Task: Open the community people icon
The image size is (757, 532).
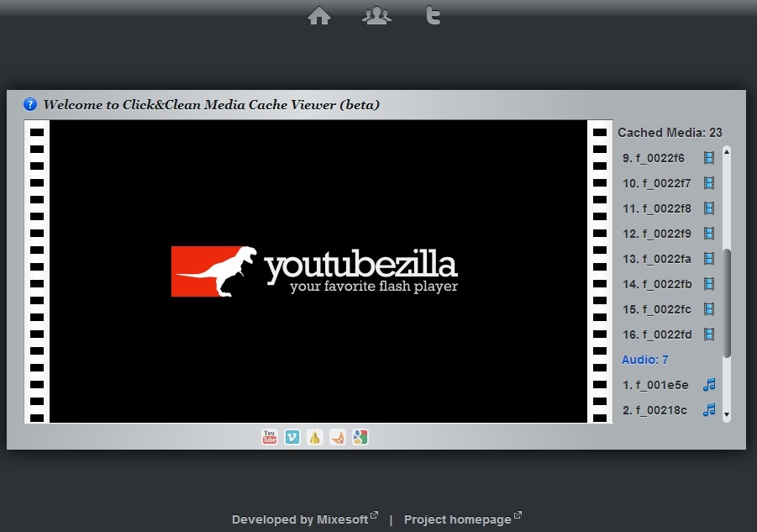Action: point(376,16)
